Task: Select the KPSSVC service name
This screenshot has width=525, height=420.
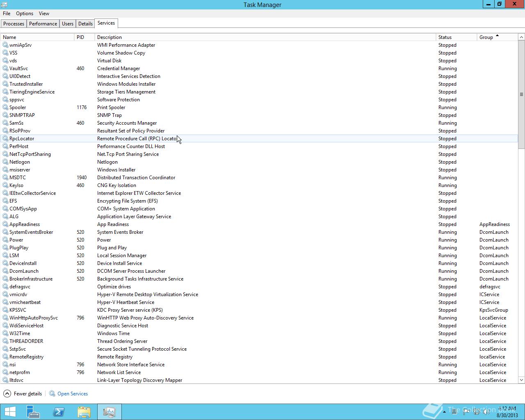Action: coord(18,310)
